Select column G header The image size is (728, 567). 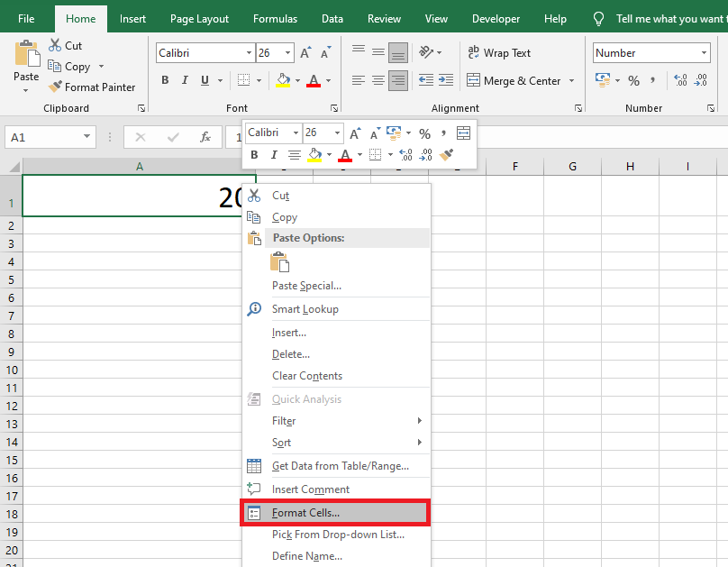click(572, 167)
